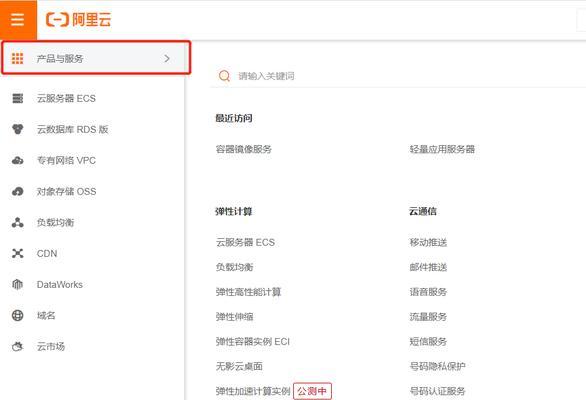
Task: Open 邮件推送 link
Action: click(428, 267)
